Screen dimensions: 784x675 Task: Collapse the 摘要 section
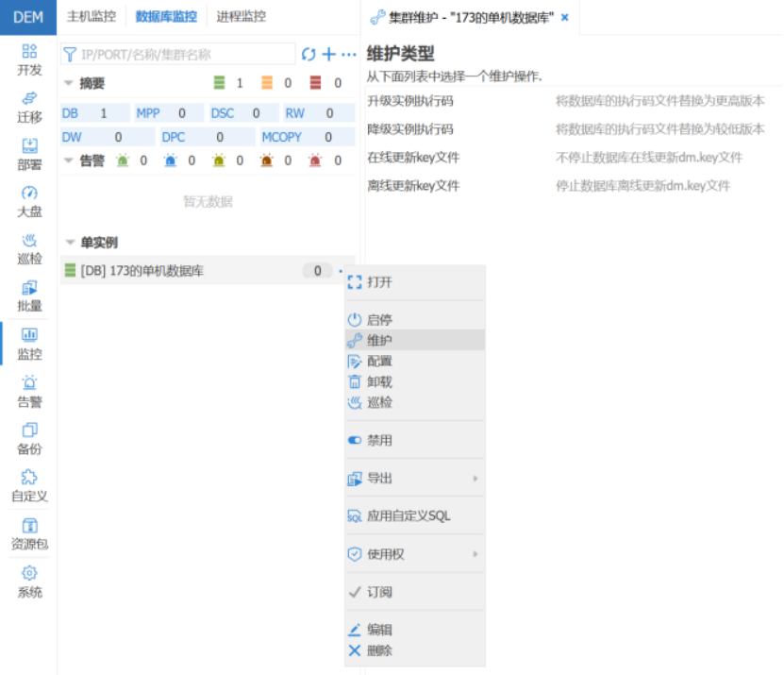[x=69, y=83]
